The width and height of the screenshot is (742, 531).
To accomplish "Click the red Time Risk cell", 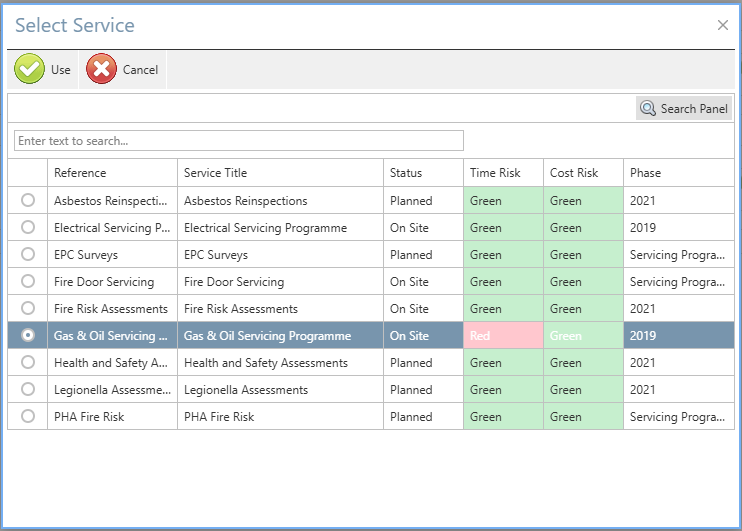I will point(503,336).
